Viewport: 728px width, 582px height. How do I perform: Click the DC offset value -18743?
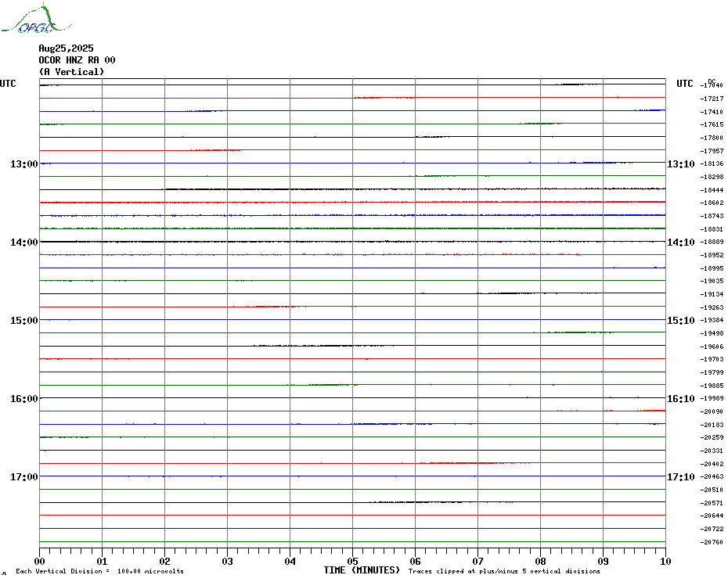click(712, 216)
